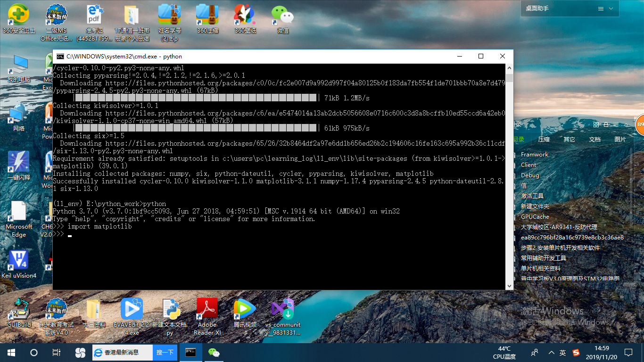The image size is (644, 362).
Task: Toggle the 英 input language indicator
Action: tap(563, 353)
